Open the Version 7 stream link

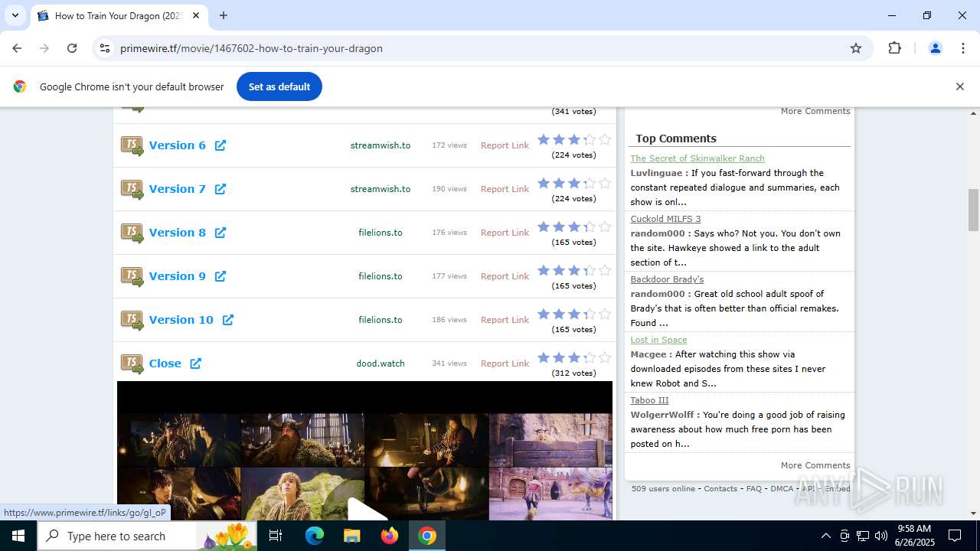tap(177, 189)
